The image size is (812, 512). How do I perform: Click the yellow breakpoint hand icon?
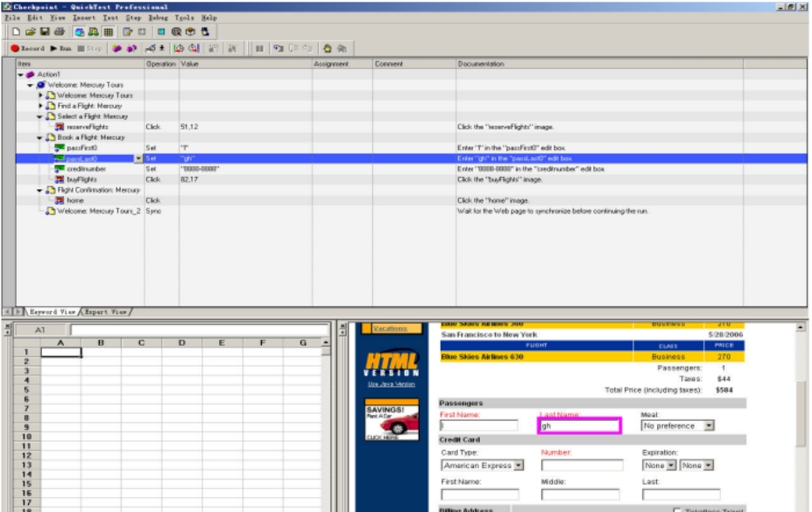[x=328, y=49]
